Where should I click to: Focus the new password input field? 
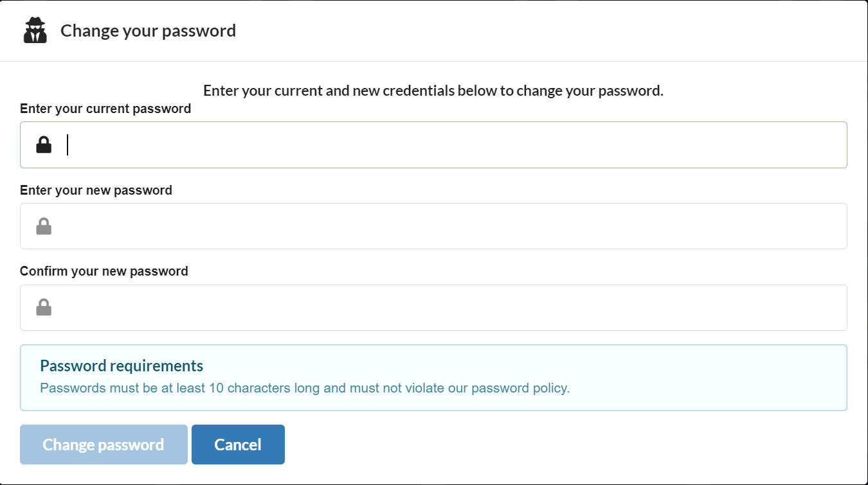pyautogui.click(x=433, y=226)
